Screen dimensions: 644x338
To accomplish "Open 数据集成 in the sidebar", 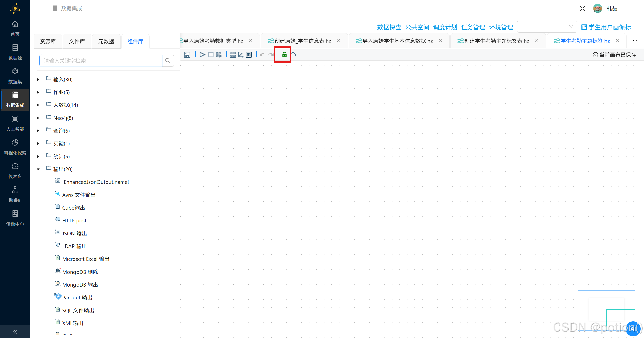I will (15, 100).
